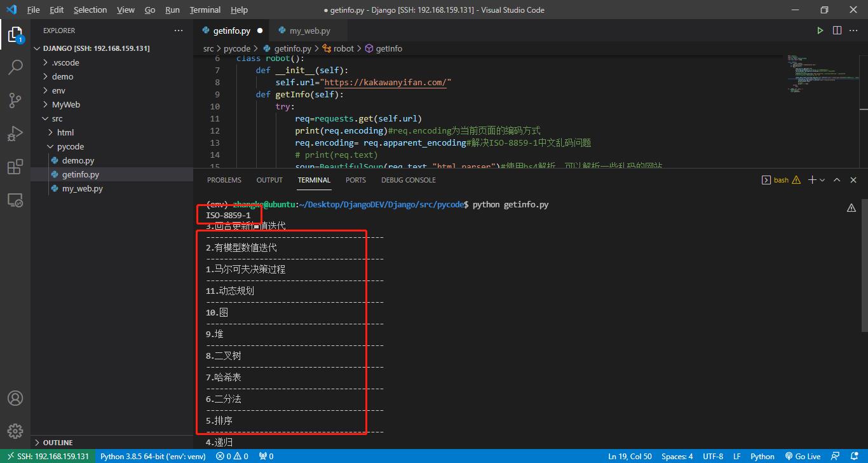Change indentation via Spaces: 4
This screenshot has width=868, height=463.
point(677,456)
